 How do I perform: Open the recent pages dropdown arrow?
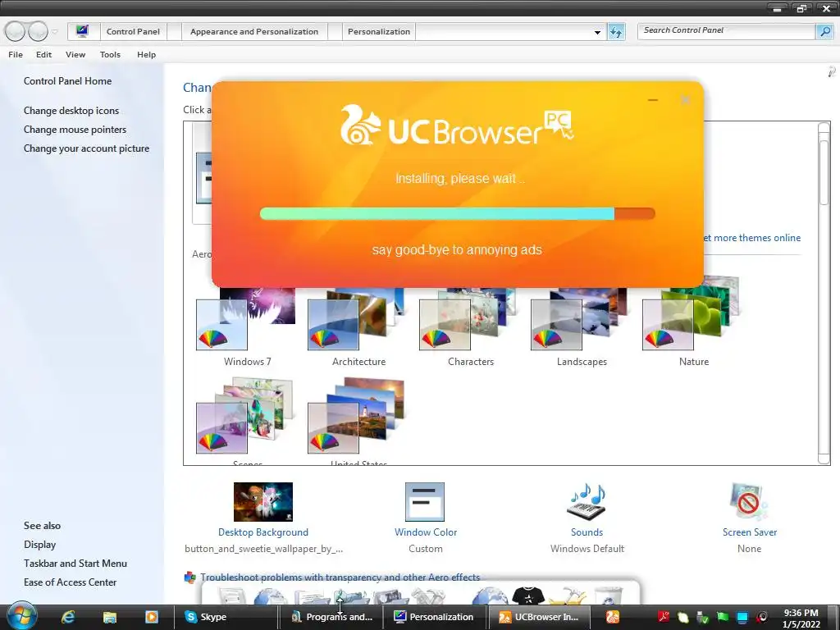point(55,32)
